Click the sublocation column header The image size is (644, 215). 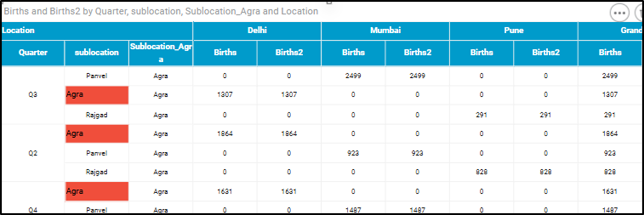[96, 52]
